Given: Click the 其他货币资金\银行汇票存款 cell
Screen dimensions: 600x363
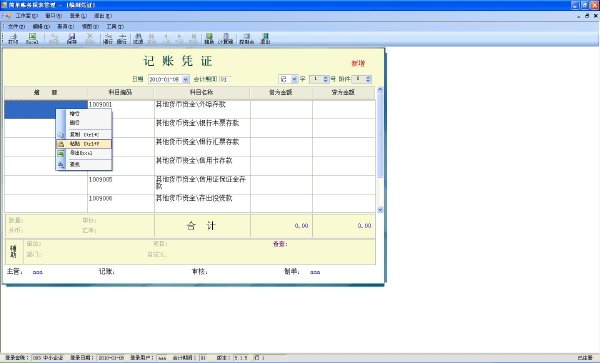Looking at the screenshot, I should (202, 147).
